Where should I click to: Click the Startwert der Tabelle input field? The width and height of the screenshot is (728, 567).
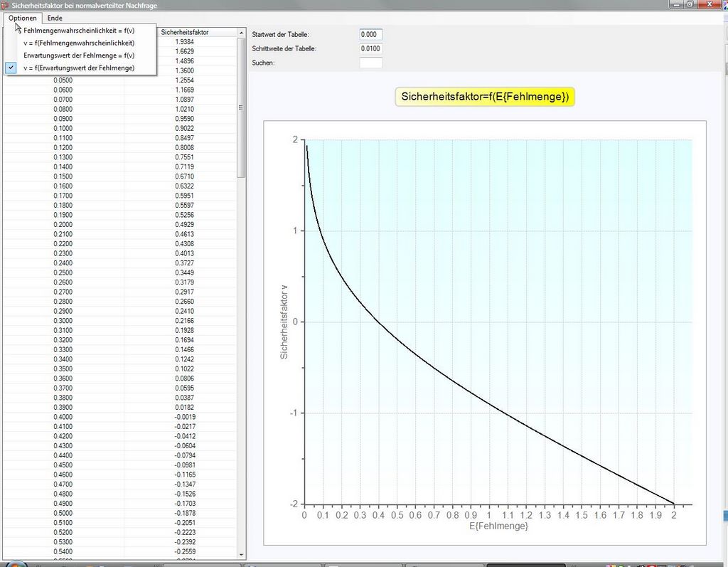[x=370, y=35]
